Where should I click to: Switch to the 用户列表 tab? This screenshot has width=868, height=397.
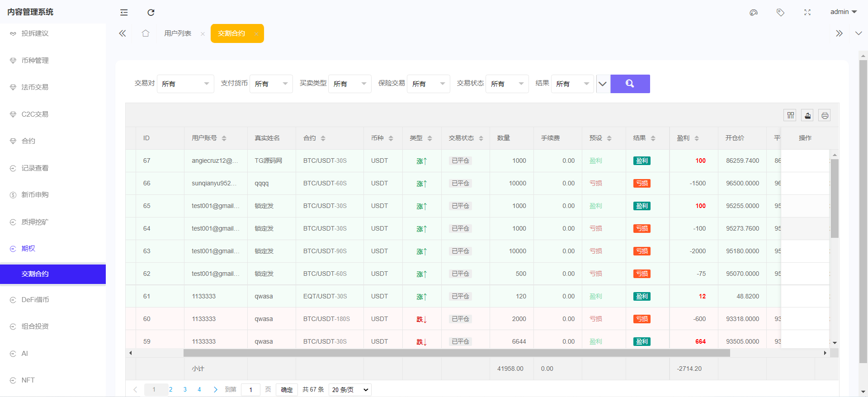click(x=178, y=33)
